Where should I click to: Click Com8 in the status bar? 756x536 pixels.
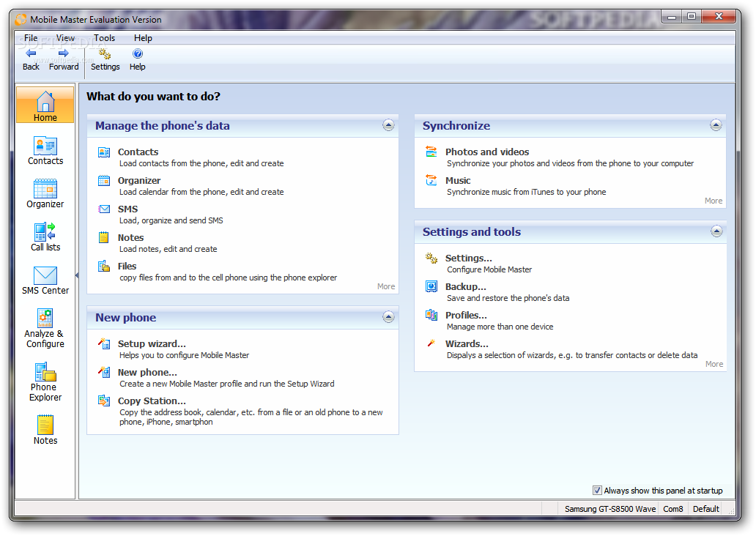673,509
